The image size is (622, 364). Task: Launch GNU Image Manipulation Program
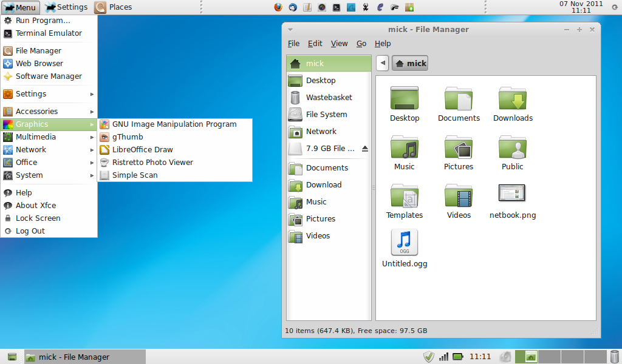175,124
